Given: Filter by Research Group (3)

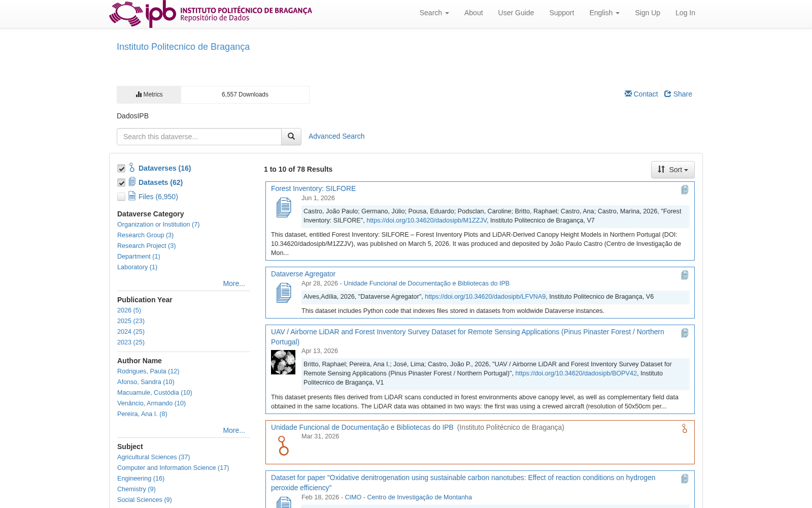Looking at the screenshot, I should [145, 235].
